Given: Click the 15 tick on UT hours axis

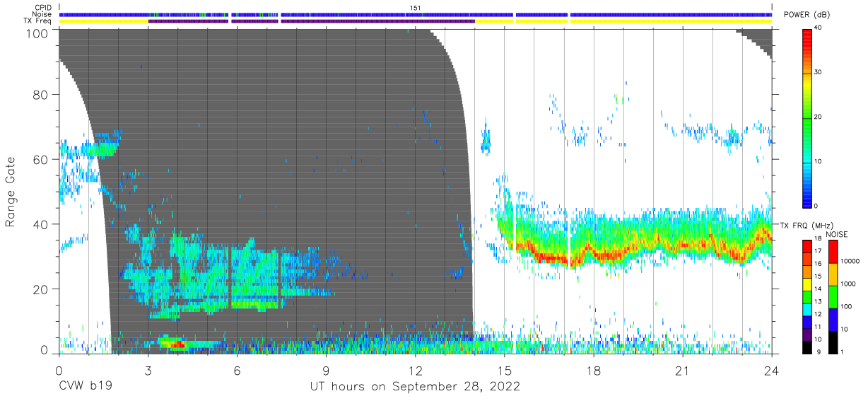Looking at the screenshot, I should (504, 371).
